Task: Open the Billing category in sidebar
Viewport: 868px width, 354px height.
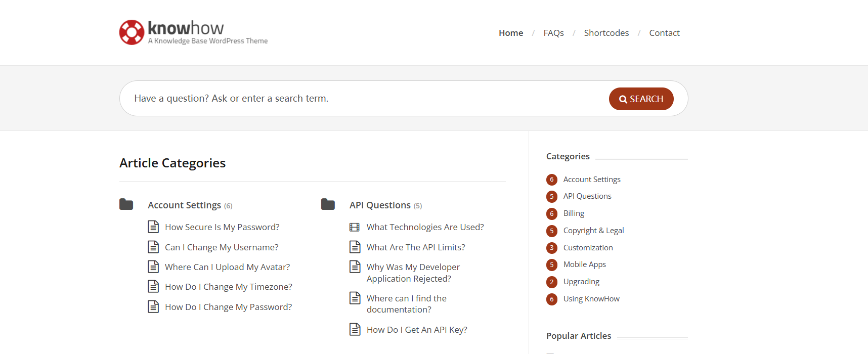Action: click(574, 213)
